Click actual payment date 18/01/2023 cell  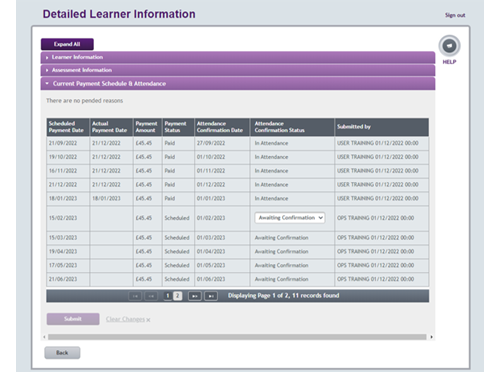(111, 198)
